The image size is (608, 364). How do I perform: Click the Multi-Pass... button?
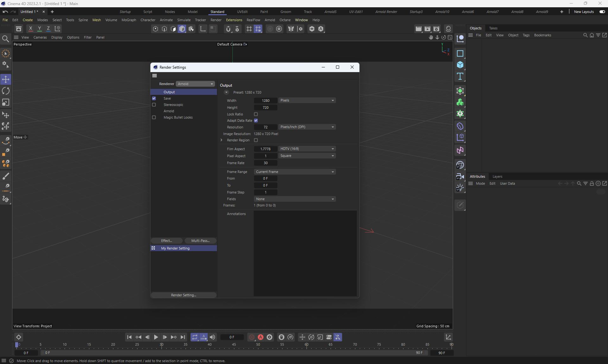click(x=200, y=241)
